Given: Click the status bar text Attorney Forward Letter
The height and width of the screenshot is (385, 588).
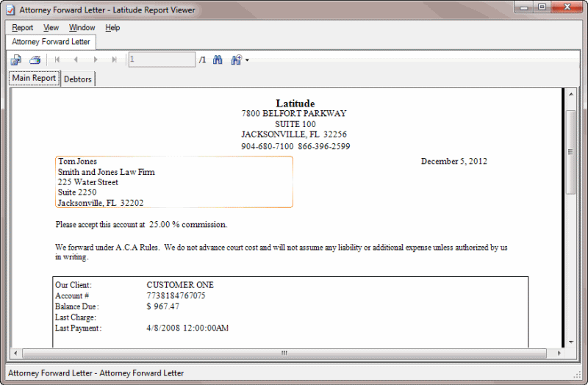Looking at the screenshot, I should point(96,373).
